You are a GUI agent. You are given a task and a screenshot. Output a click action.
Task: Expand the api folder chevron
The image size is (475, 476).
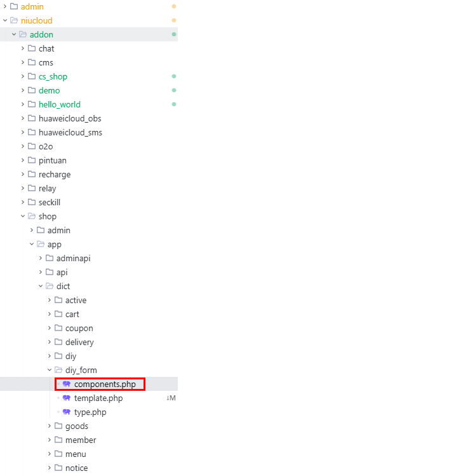[41, 272]
